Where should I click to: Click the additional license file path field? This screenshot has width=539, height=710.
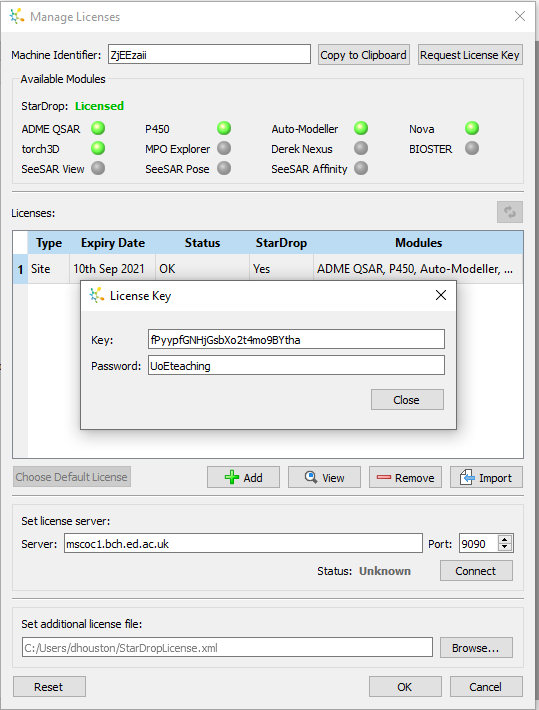227,648
